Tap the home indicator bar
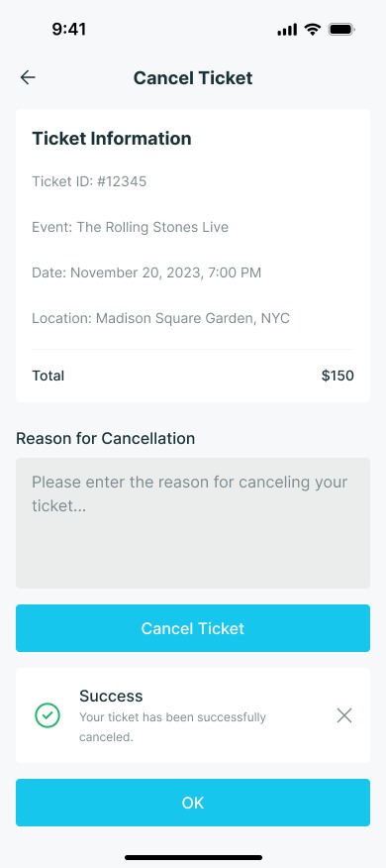 193,857
